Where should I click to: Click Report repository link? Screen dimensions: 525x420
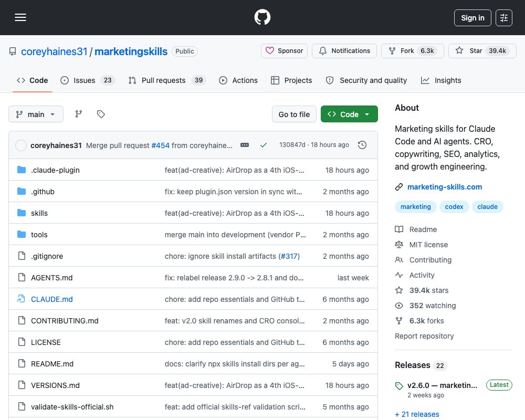pyautogui.click(x=424, y=336)
